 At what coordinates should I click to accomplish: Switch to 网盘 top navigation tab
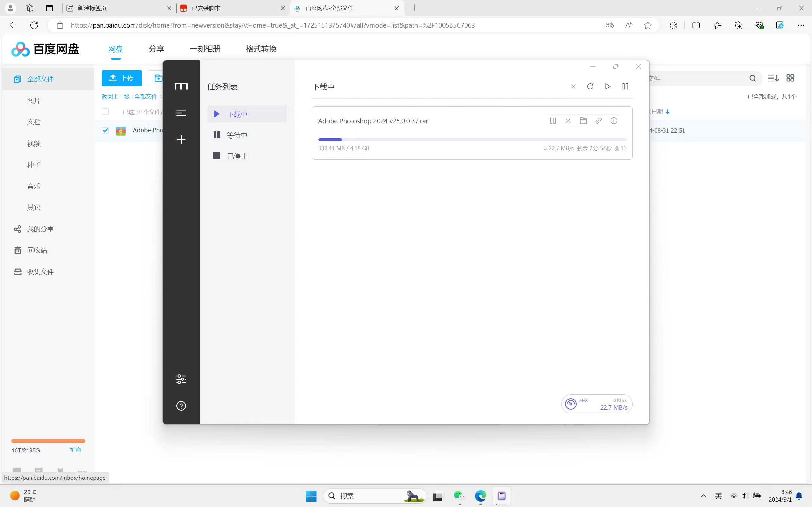116,49
